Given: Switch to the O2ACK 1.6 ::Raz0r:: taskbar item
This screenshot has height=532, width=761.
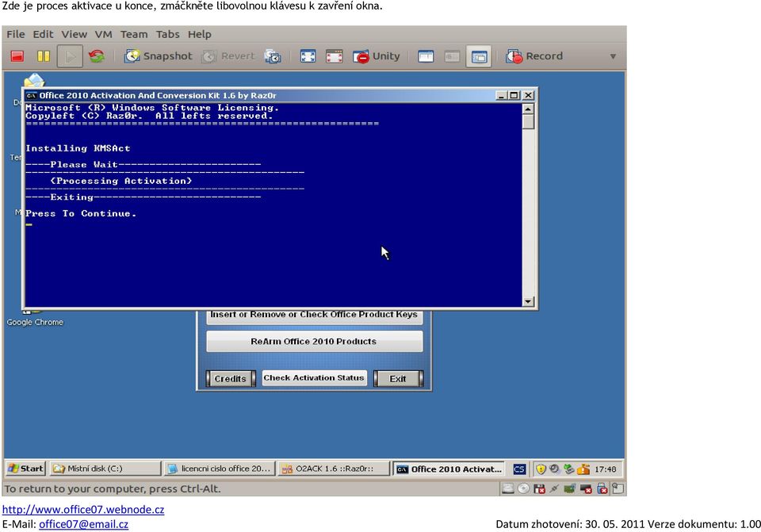Looking at the screenshot, I should tap(334, 469).
